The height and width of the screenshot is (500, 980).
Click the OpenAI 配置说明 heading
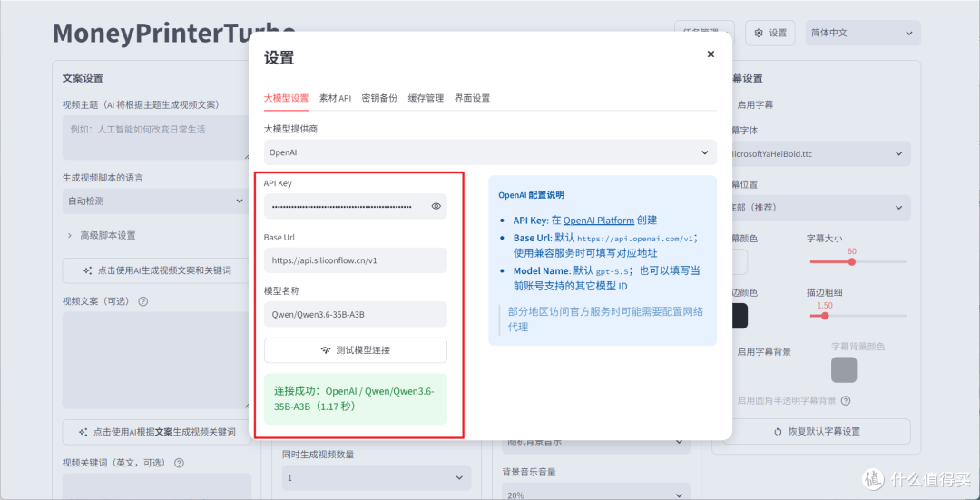[531, 195]
